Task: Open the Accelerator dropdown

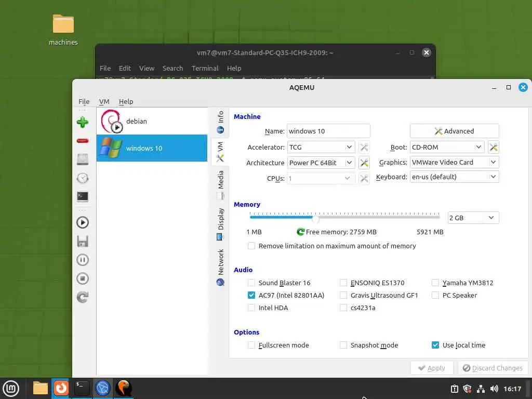Action: [321, 147]
